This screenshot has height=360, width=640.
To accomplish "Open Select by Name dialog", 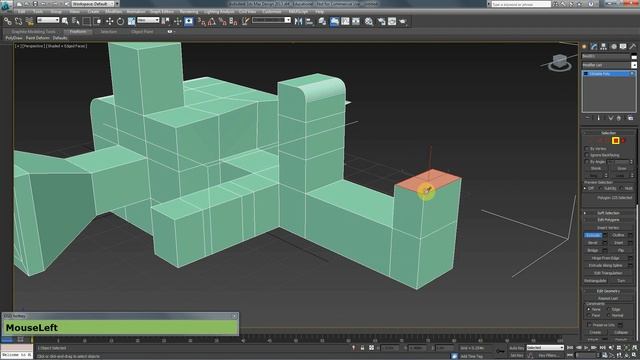I will coord(76,21).
